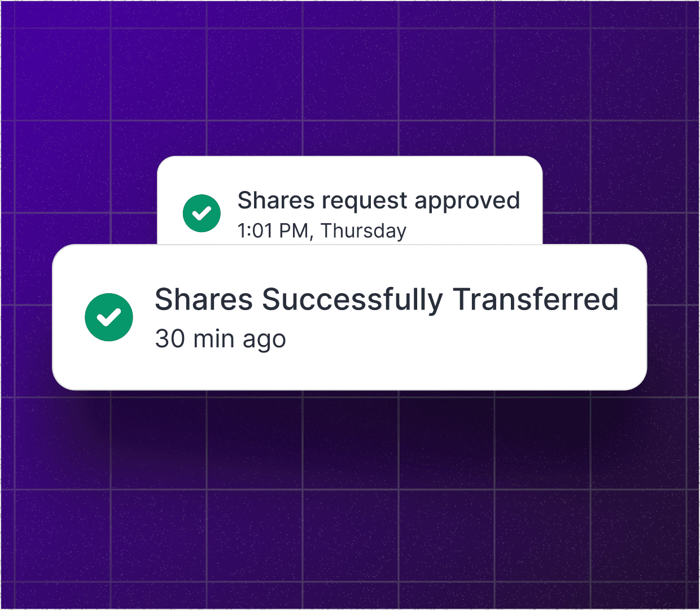
Task: Select the "1:01 PM" time text
Action: pyautogui.click(x=274, y=231)
